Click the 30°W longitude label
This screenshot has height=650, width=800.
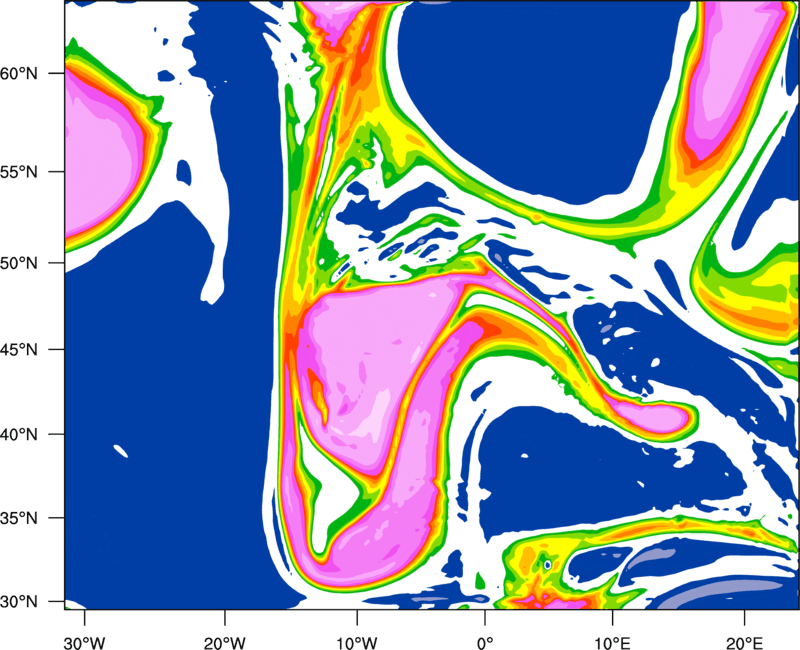pyautogui.click(x=85, y=643)
